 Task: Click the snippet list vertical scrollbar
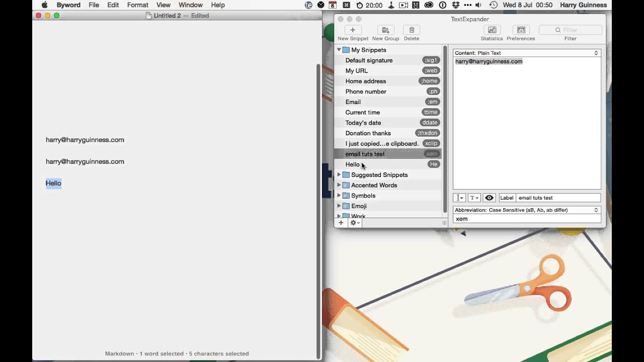tap(445, 129)
